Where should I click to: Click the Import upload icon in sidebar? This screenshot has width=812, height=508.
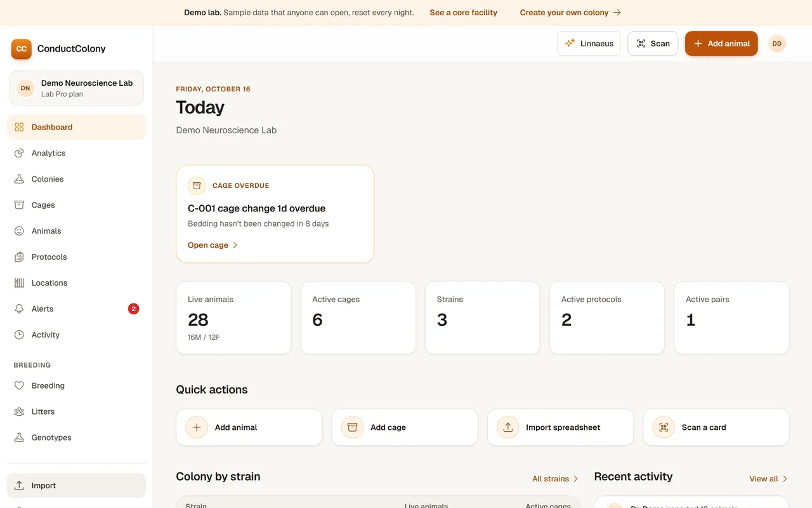pyautogui.click(x=19, y=486)
